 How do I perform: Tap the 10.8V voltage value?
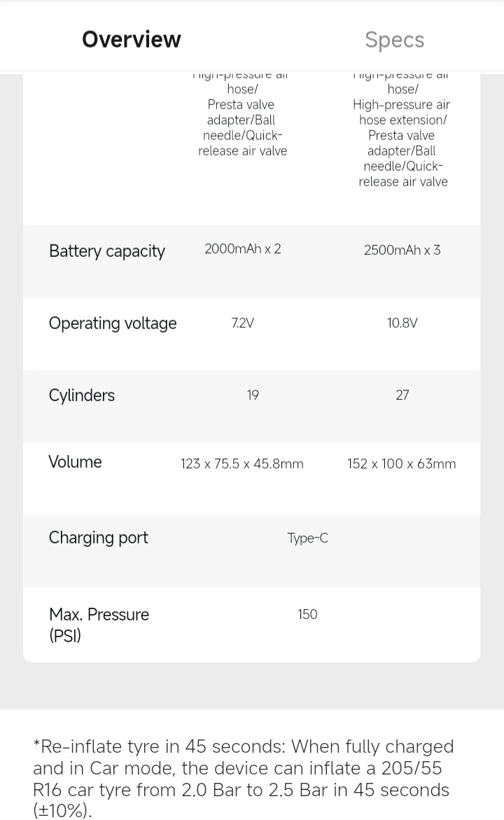(x=402, y=323)
